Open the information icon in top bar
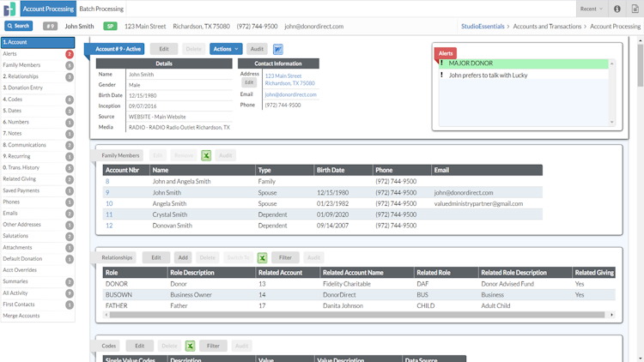This screenshot has height=362, width=644. point(617,9)
